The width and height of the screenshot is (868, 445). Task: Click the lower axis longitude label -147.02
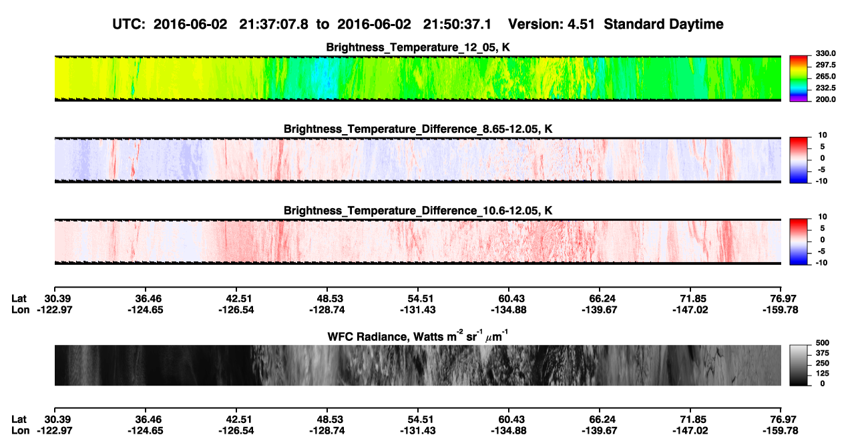(690, 430)
